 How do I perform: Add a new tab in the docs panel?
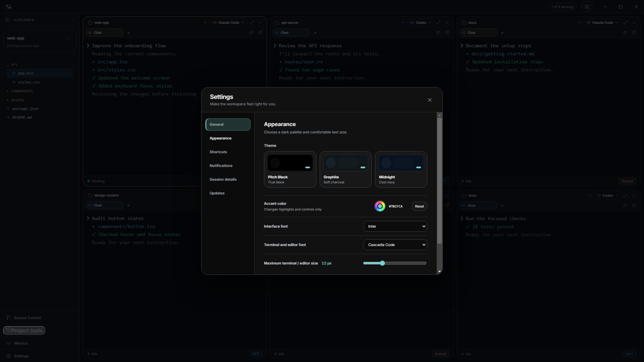coord(502,33)
